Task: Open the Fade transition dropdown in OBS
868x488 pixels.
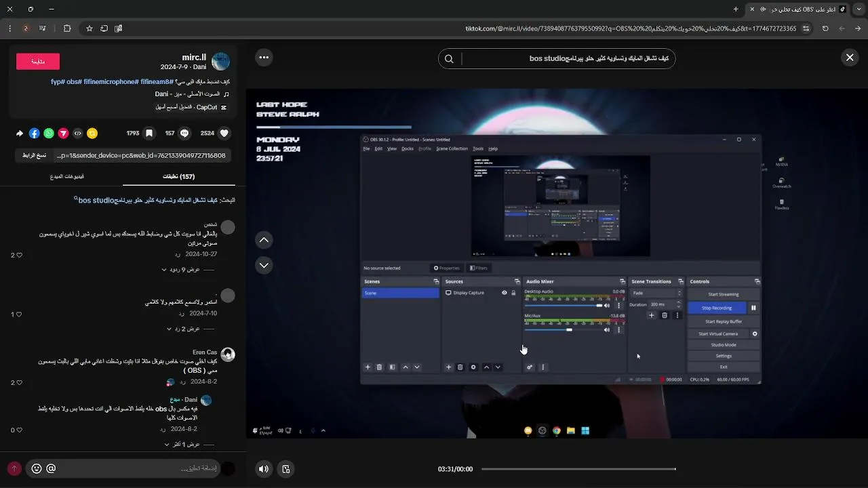Action: [x=656, y=293]
